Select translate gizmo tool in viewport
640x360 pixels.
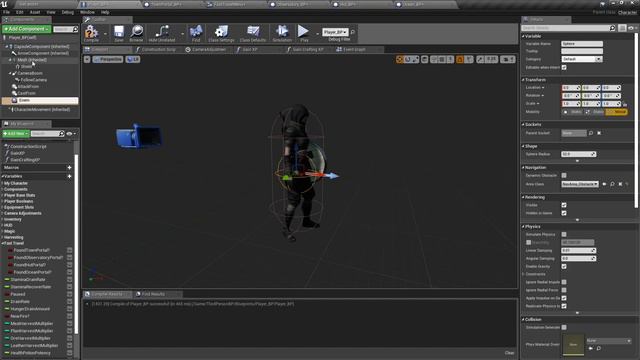[399, 60]
